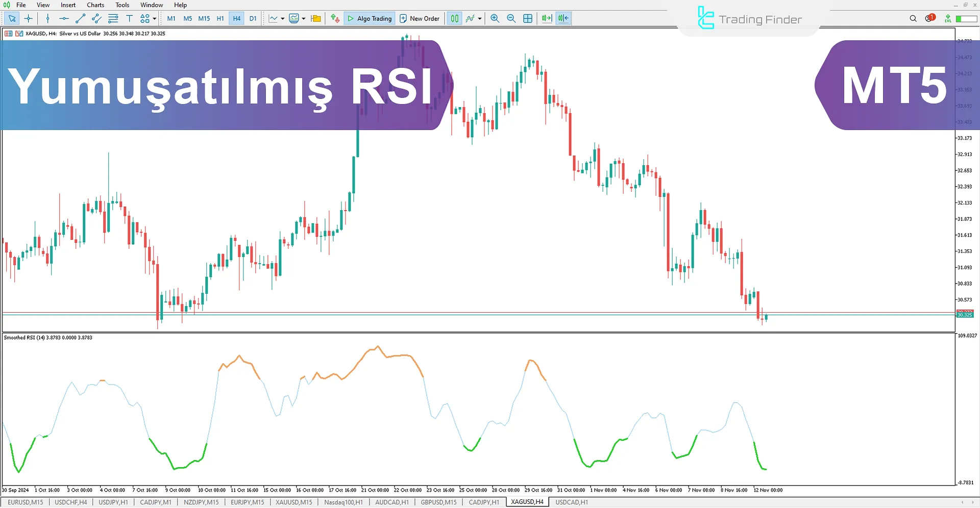Viewport: 980px width, 508px height.
Task: Click the New Order button
Action: pos(420,18)
